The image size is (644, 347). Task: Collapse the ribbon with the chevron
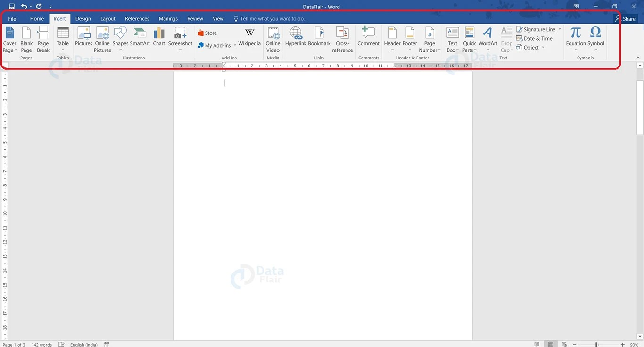(638, 58)
